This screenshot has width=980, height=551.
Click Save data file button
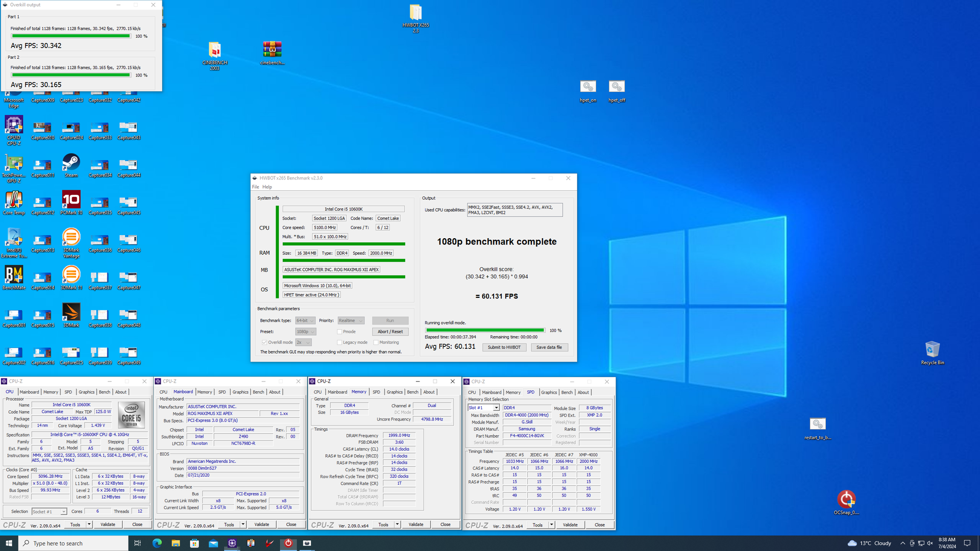click(549, 347)
